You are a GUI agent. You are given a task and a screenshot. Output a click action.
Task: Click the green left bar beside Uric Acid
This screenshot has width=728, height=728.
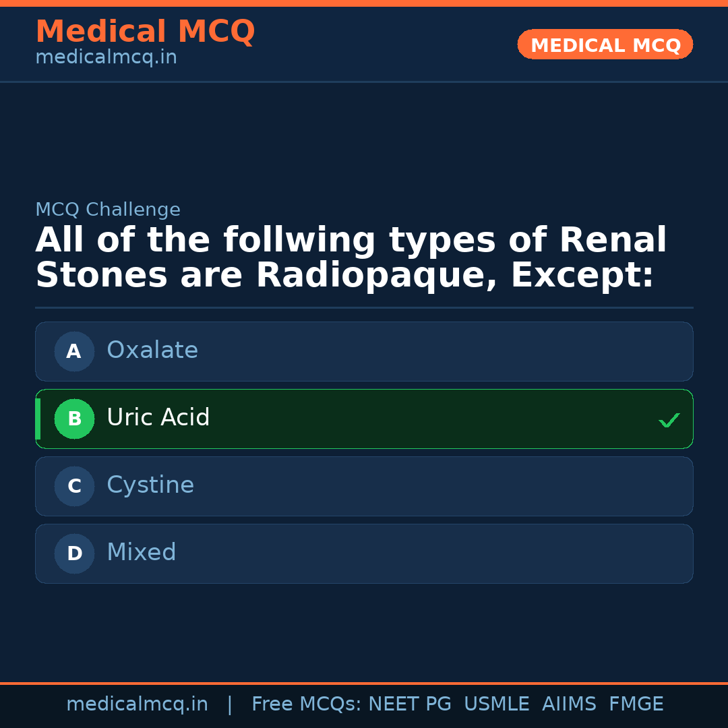tap(38, 419)
